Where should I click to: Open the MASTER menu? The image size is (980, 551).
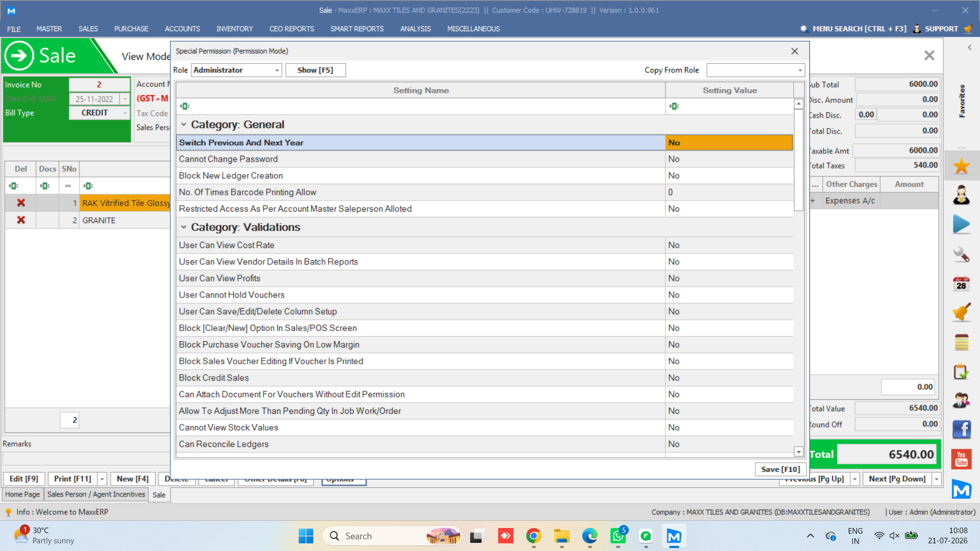tap(49, 29)
